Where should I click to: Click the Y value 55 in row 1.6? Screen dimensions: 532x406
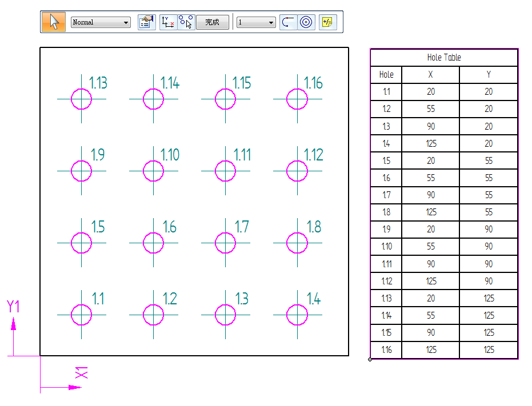[x=489, y=178]
